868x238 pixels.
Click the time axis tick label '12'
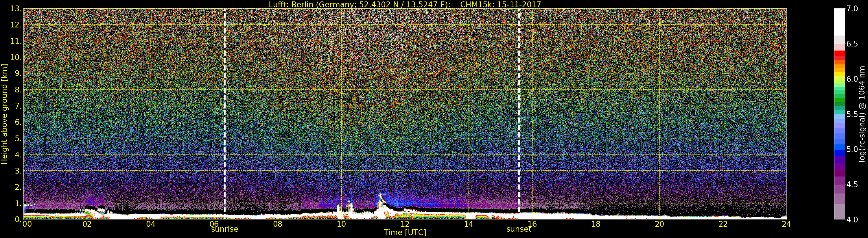[405, 224]
